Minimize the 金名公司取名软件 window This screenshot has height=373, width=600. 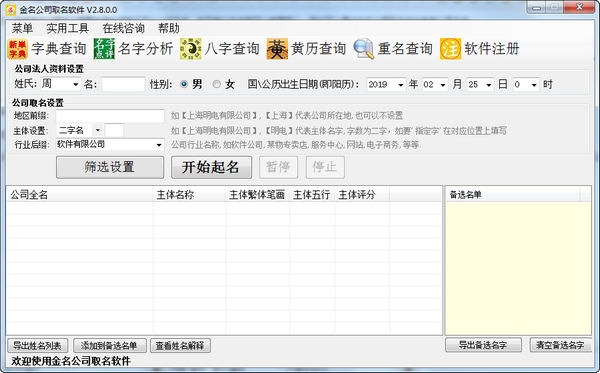[536, 7]
